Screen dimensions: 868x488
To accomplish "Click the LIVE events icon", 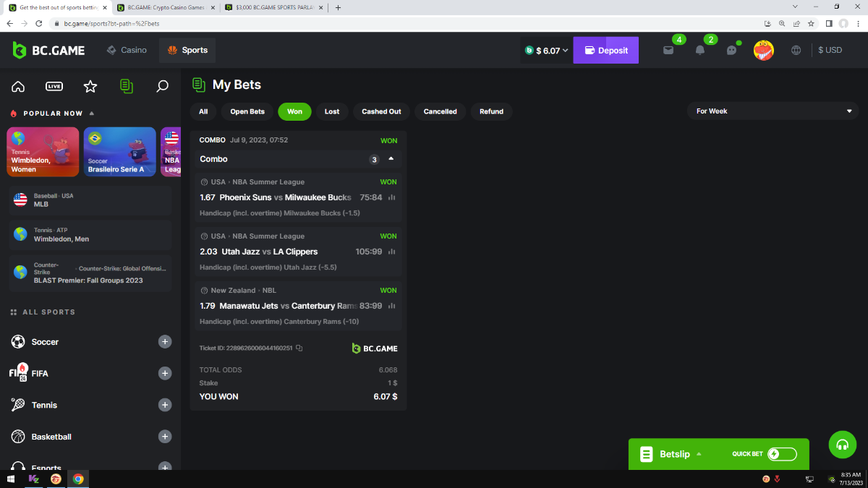I will pyautogui.click(x=54, y=87).
